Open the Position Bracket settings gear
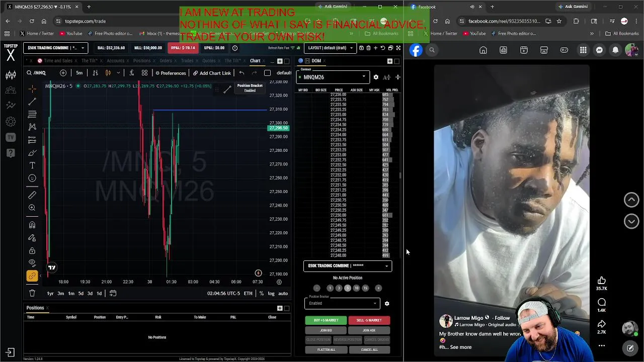Viewport: 644px width, 362px height. click(x=387, y=304)
